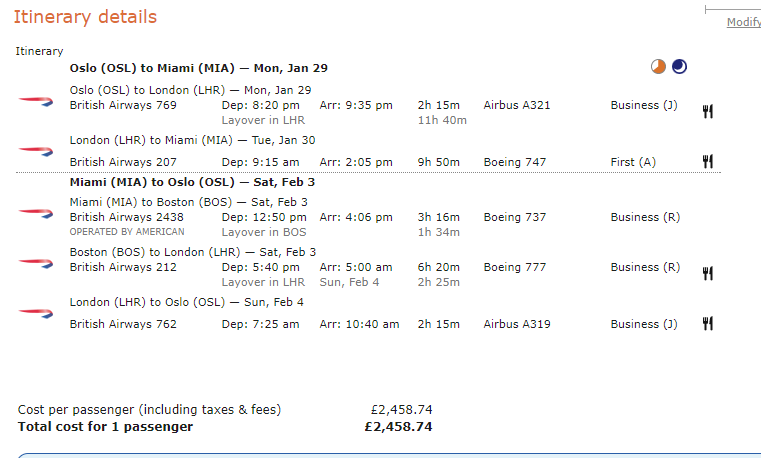761x458 pixels.
Task: Click the orange overnight-flight indicator icon
Action: pyautogui.click(x=658, y=66)
